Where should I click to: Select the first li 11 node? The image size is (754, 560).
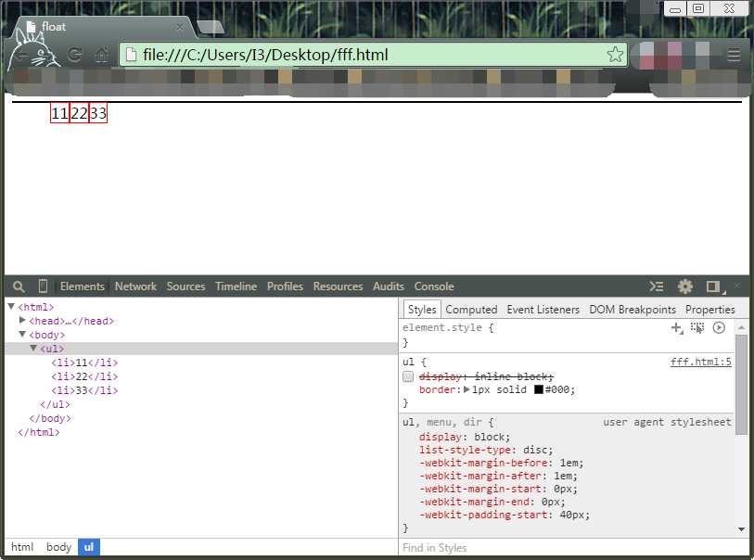tap(84, 363)
